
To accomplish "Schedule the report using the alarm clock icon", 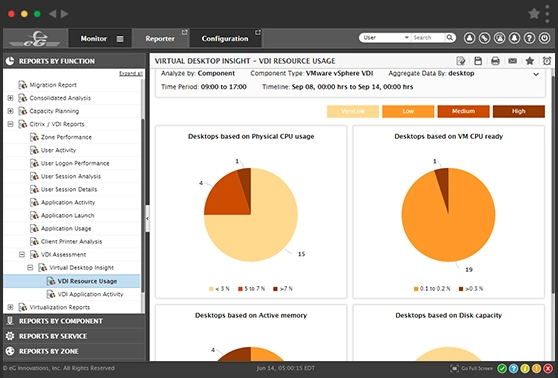I will (547, 61).
